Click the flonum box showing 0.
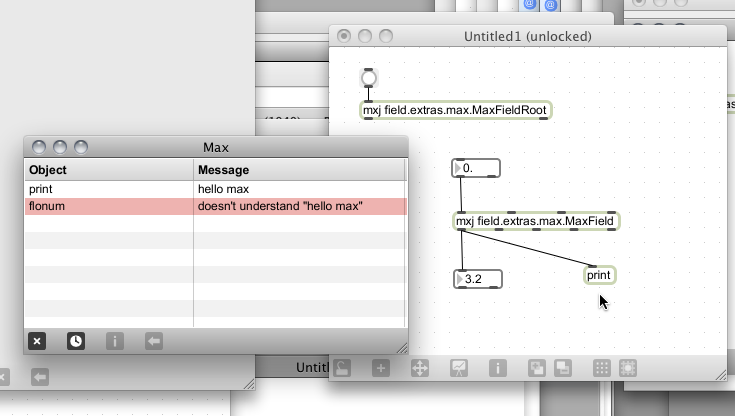This screenshot has width=735, height=416. [x=478, y=168]
